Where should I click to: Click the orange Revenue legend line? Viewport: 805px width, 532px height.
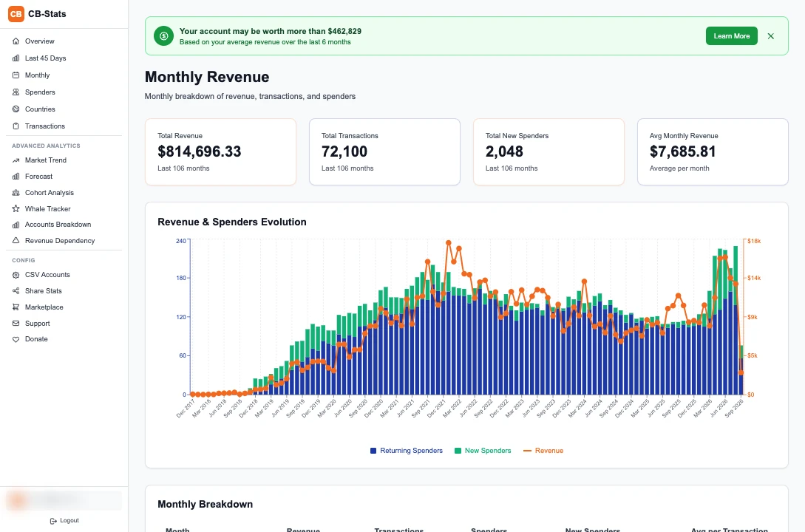527,451
